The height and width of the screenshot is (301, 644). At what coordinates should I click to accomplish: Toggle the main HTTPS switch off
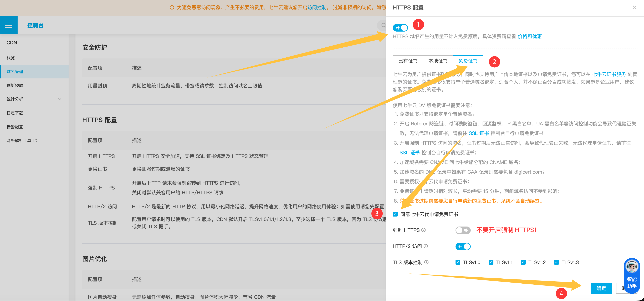pos(400,28)
